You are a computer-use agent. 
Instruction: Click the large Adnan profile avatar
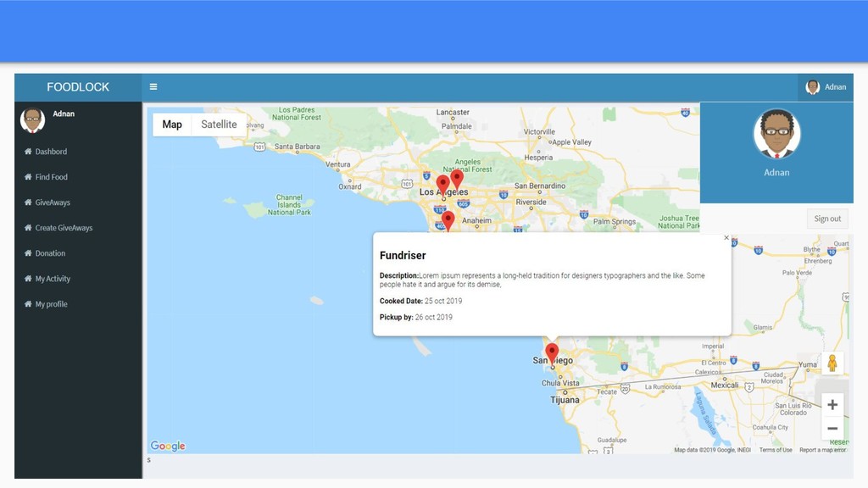point(776,134)
